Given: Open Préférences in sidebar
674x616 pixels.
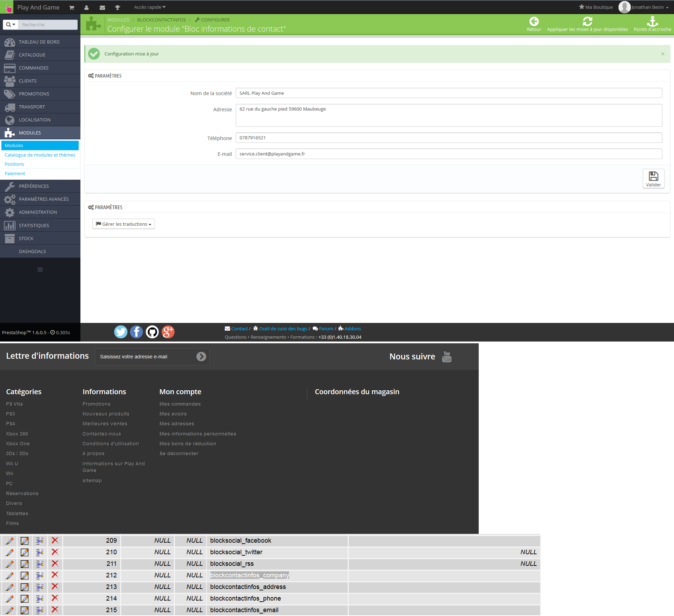Looking at the screenshot, I should [x=40, y=186].
